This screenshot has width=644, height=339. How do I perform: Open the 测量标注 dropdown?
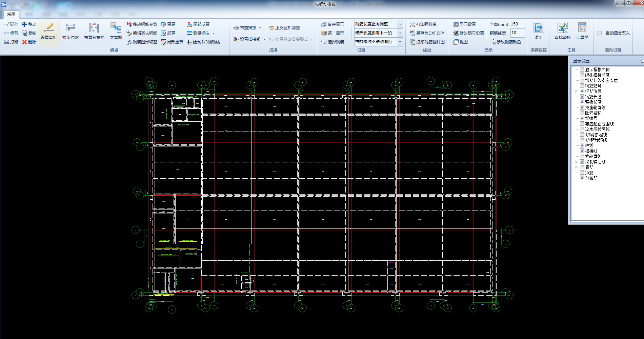[213, 33]
